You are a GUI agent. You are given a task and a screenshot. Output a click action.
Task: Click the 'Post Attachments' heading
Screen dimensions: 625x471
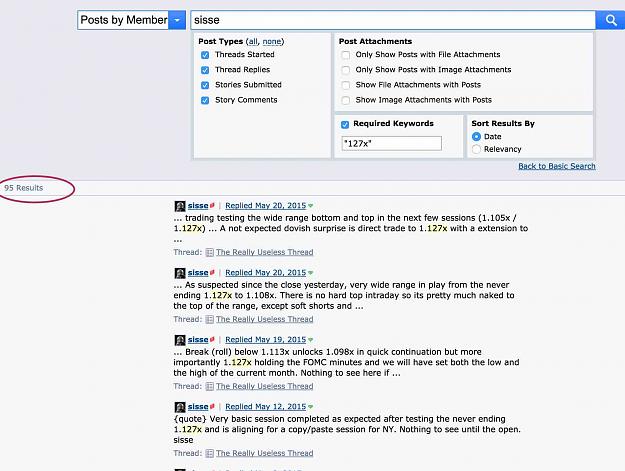(x=375, y=41)
